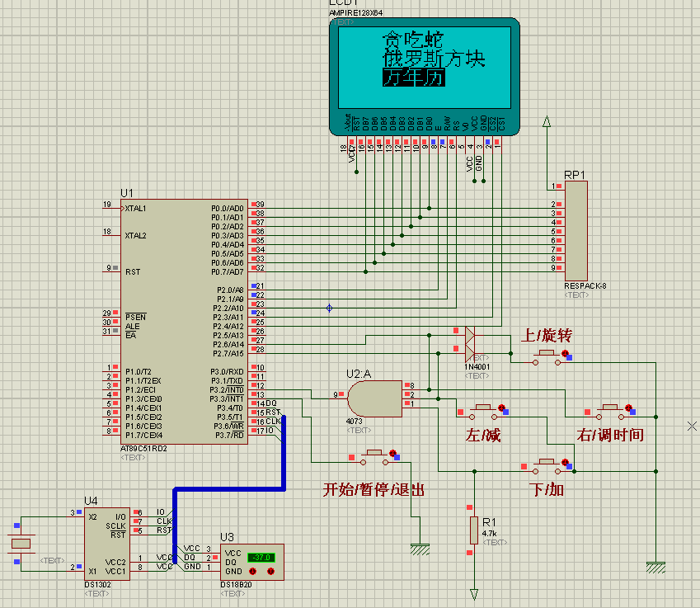Toggle the latch dot on 右/调时间 button
Image resolution: width=700 pixels, height=608 pixels.
coord(628,408)
